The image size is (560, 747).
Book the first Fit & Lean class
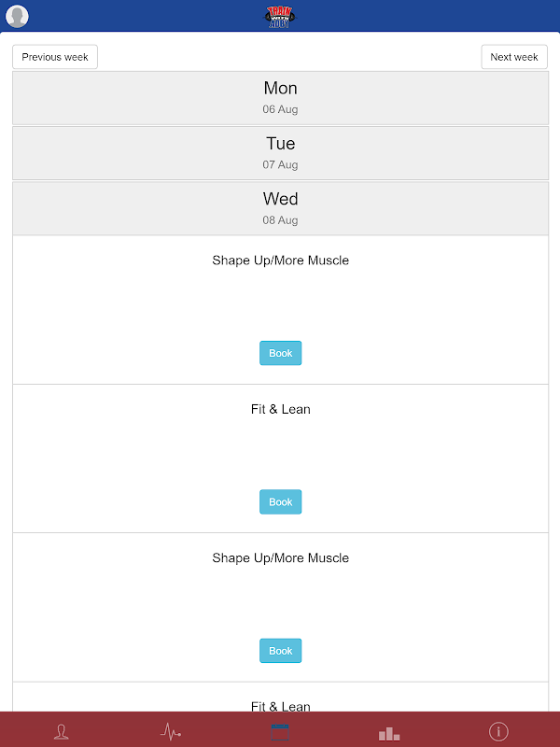[x=281, y=502]
